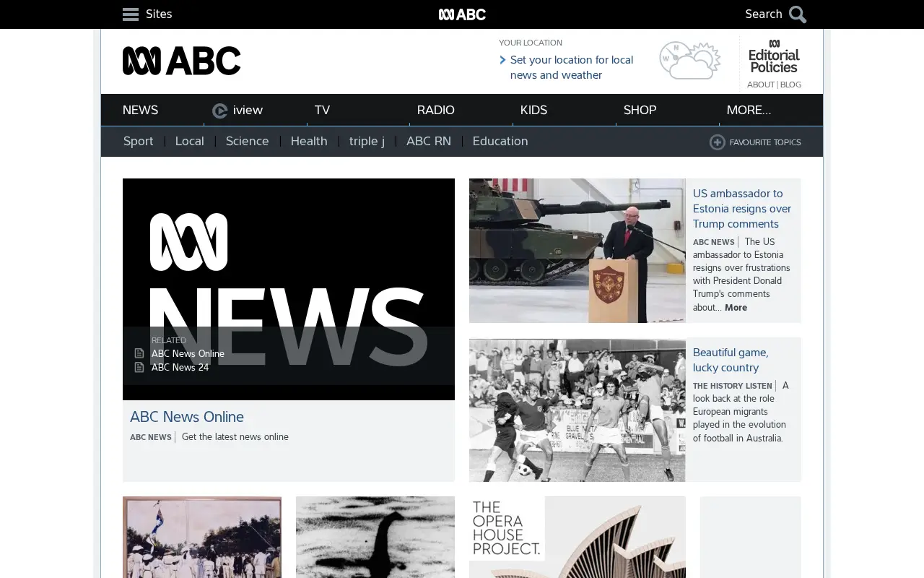This screenshot has width=924, height=578.
Task: Open Beautiful game, lucky country headline
Action: click(731, 360)
